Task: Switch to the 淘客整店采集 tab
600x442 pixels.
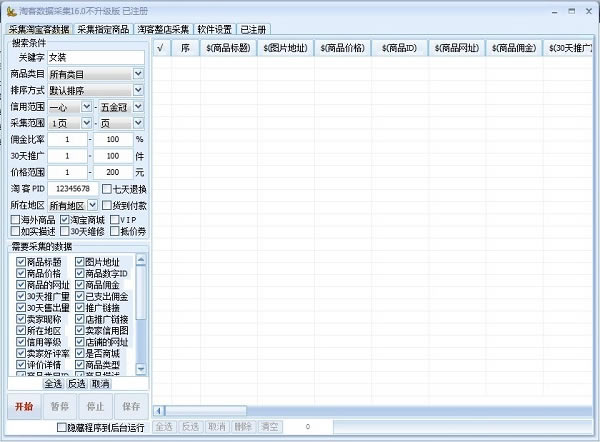Action: click(163, 30)
